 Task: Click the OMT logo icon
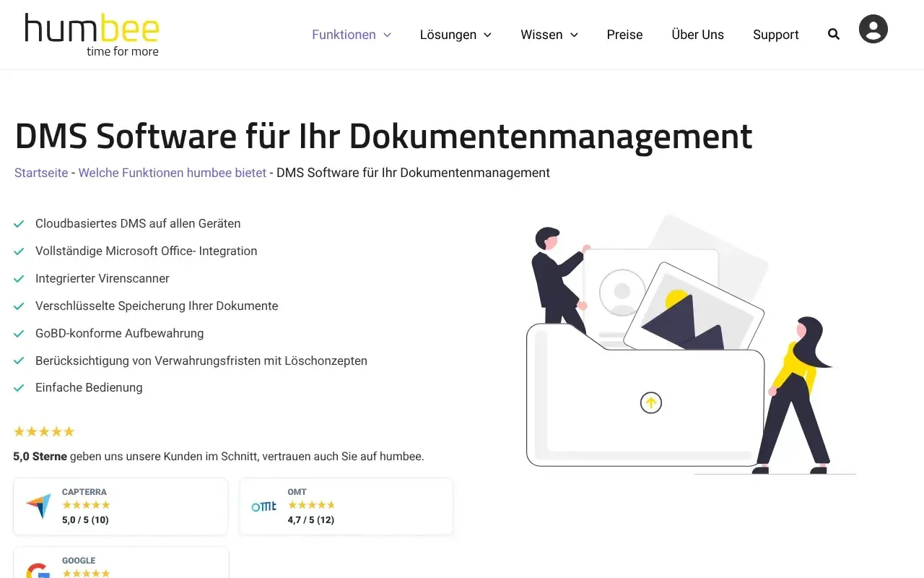(263, 506)
